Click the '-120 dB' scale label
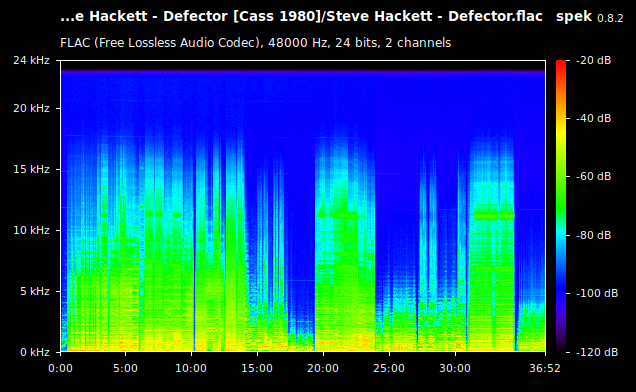This screenshot has width=636, height=392. click(x=597, y=352)
